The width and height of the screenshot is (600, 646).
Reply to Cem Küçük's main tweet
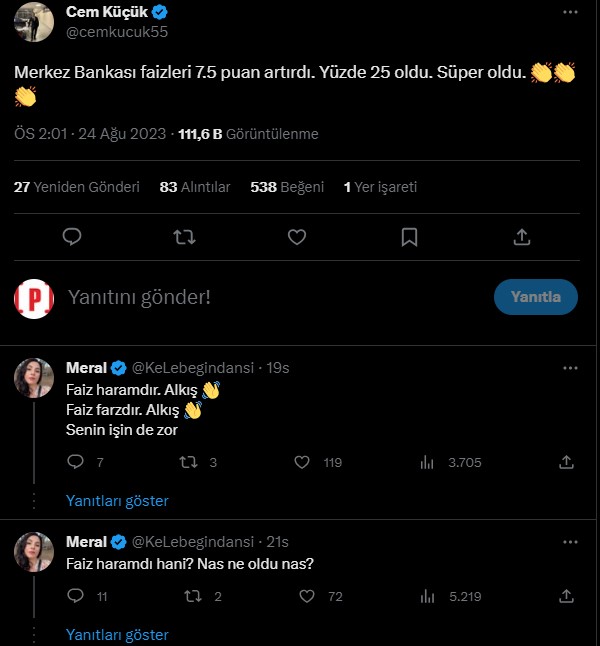coord(72,237)
